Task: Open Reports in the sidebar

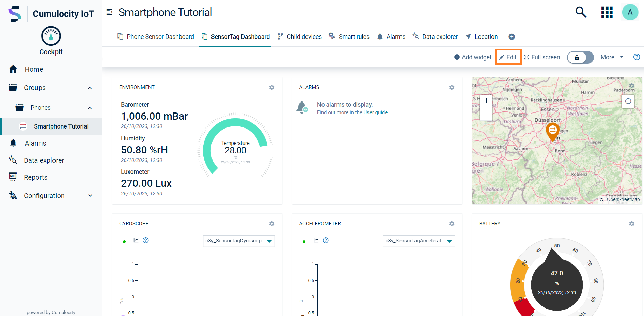Action: 35,177
